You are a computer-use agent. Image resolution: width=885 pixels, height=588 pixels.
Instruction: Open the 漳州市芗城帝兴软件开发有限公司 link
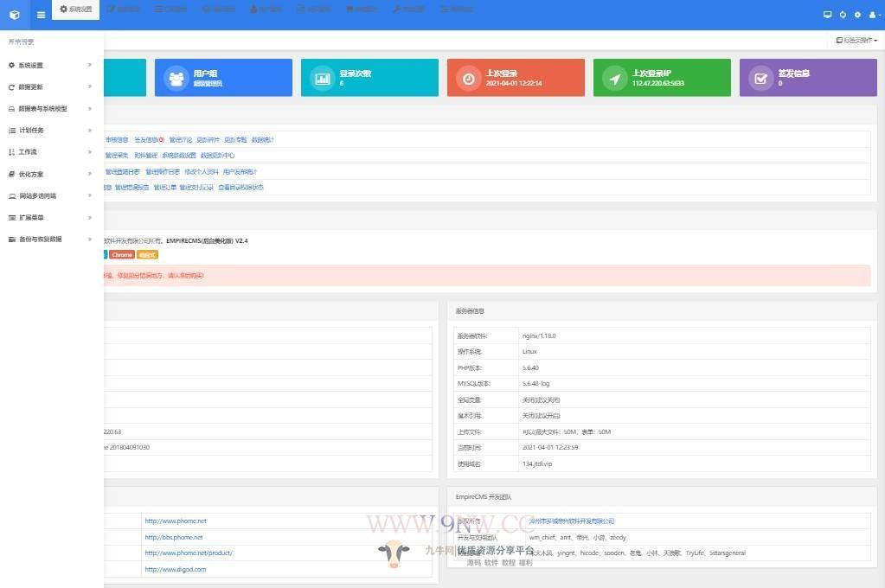(572, 521)
